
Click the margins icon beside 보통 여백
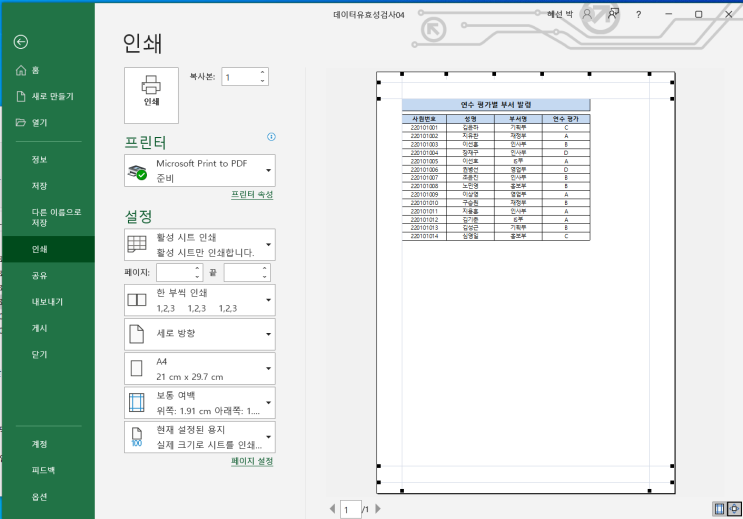point(136,403)
